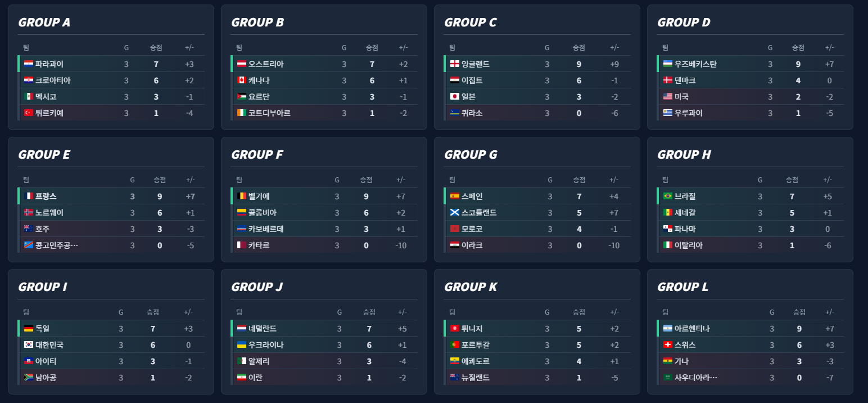The width and height of the screenshot is (868, 403).
Task: Click the South Korea flag in Group I
Action: pos(29,345)
